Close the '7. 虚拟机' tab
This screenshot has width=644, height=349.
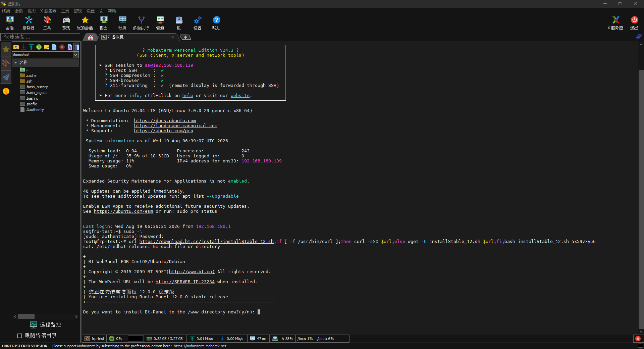(x=172, y=37)
